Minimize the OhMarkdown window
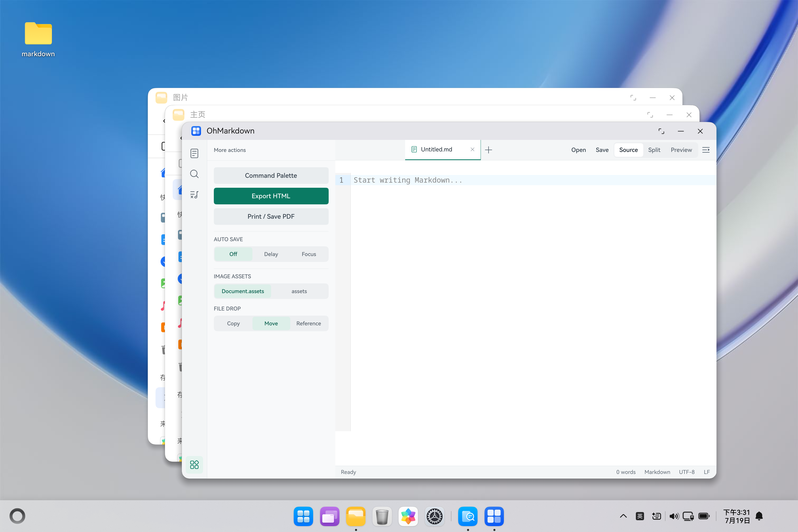The image size is (798, 532). coord(681,131)
